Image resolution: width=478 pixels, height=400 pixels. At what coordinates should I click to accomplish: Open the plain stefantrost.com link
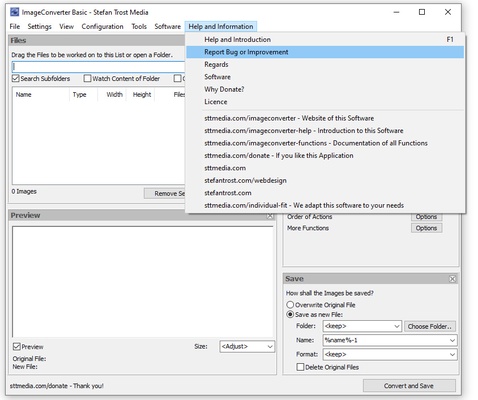click(x=325, y=193)
